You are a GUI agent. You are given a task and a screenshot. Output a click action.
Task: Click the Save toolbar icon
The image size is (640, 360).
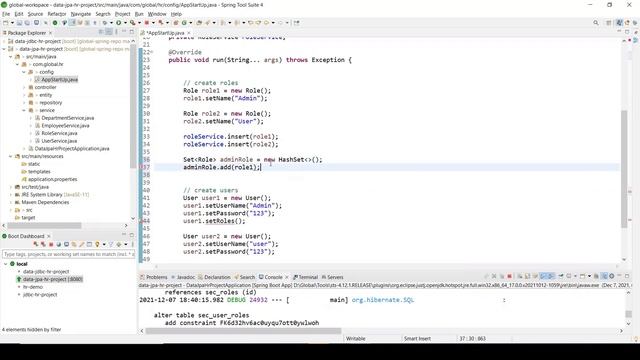coord(19,23)
